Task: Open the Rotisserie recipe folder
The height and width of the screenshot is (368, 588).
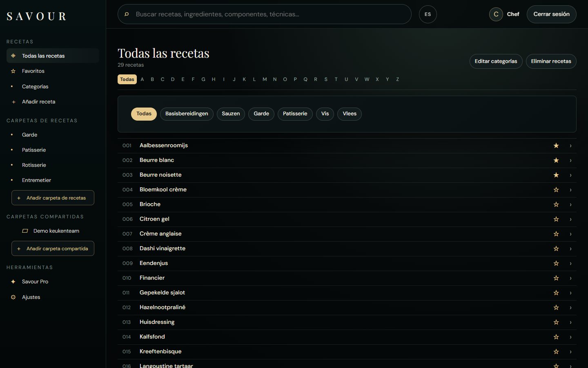Action: (53, 165)
